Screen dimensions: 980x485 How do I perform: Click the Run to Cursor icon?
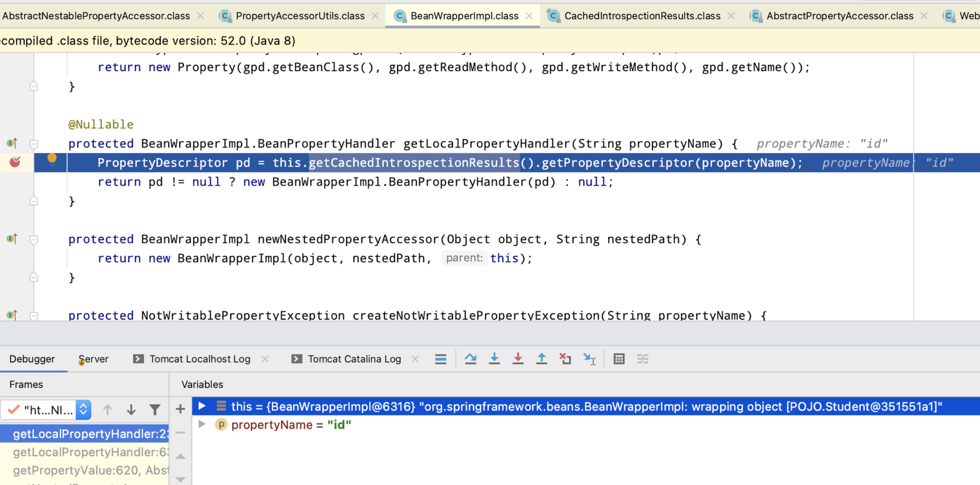589,358
